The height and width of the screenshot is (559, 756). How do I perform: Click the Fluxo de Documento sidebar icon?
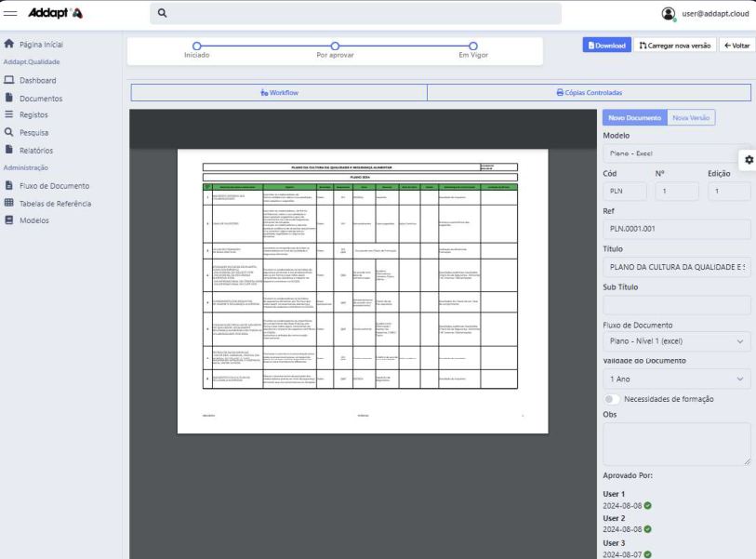coord(8,185)
